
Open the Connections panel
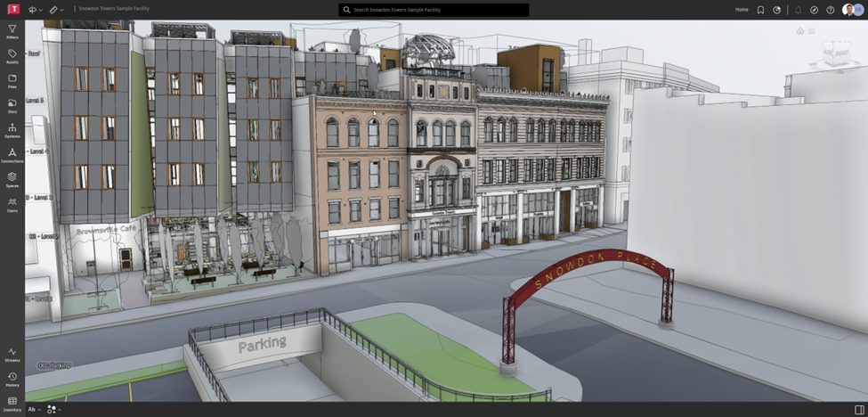(12, 156)
